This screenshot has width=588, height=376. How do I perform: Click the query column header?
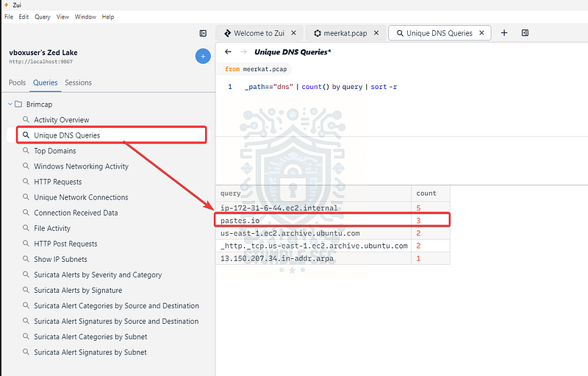click(313, 194)
